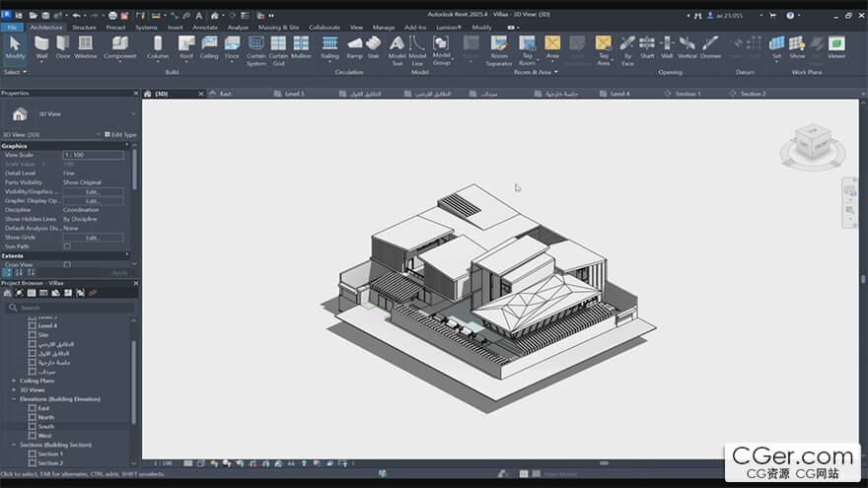Enable the Sun Path checkbox
The width and height of the screenshot is (868, 488).
tap(67, 246)
